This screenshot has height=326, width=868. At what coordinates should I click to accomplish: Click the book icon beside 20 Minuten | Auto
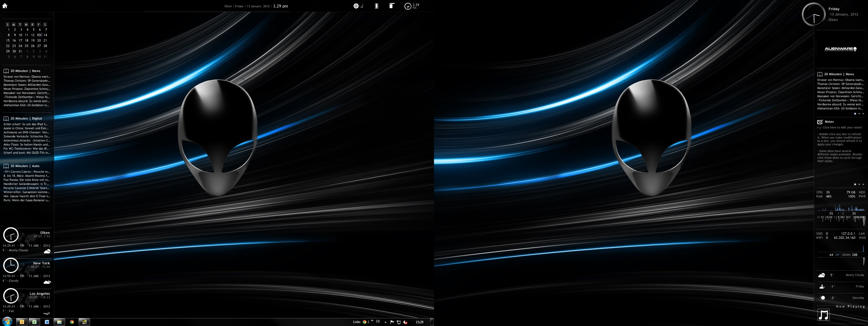pos(6,166)
